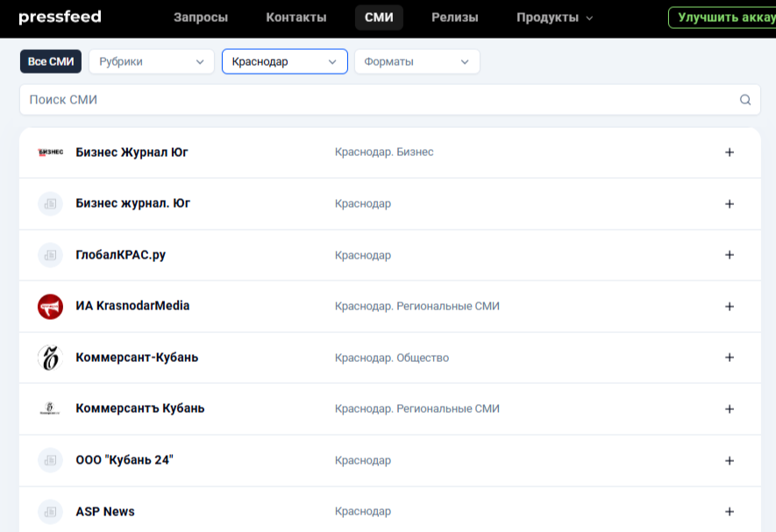The height and width of the screenshot is (532, 776).
Task: Add Коммерсантъ Кубань with plus icon
Action: (x=730, y=409)
